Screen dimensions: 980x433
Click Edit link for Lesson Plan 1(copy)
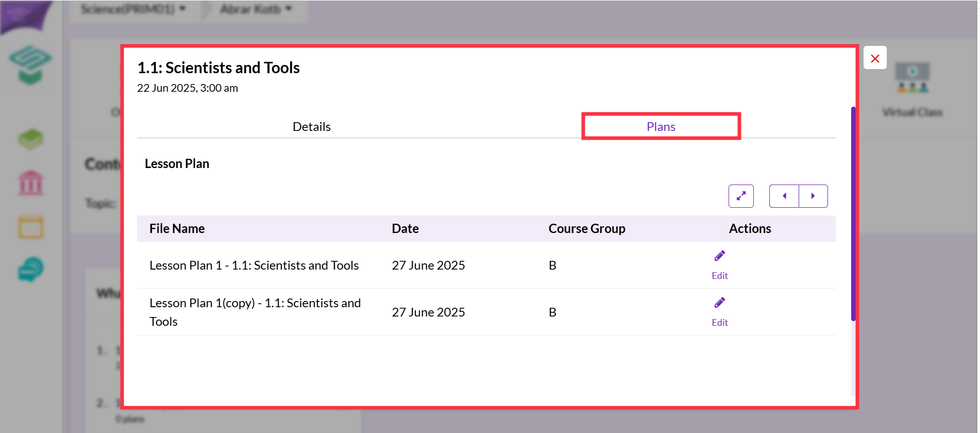720,323
